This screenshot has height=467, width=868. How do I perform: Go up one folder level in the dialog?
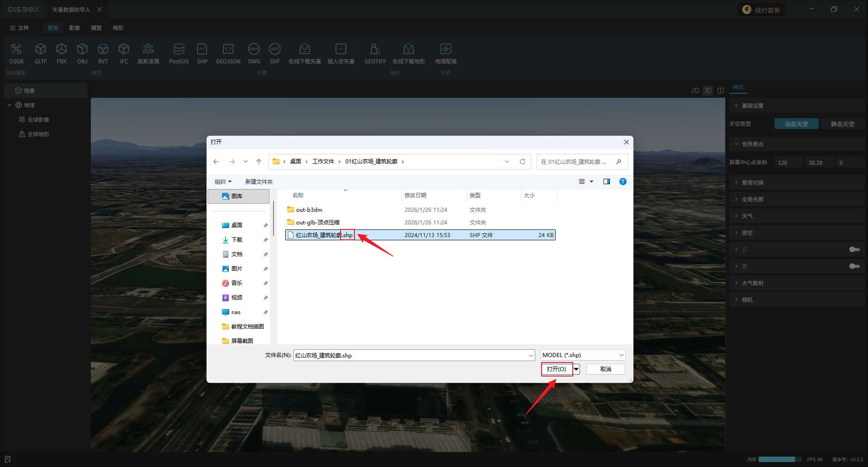(x=259, y=162)
